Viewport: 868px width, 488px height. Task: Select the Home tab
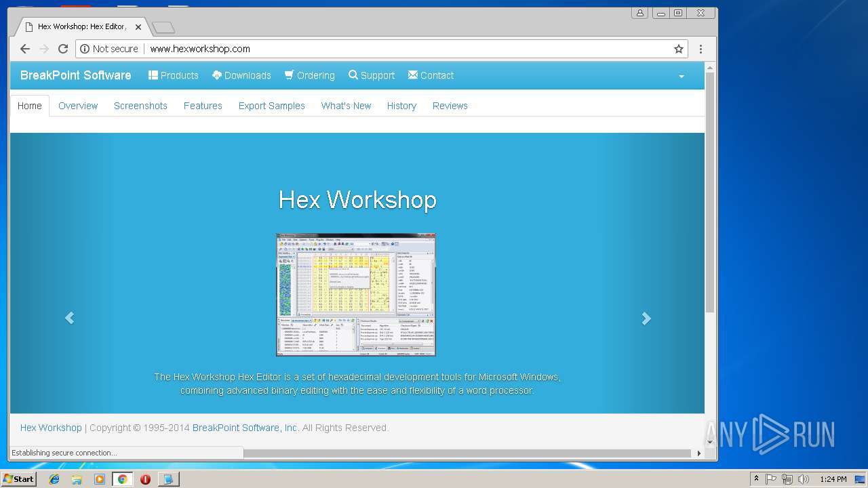click(x=30, y=106)
